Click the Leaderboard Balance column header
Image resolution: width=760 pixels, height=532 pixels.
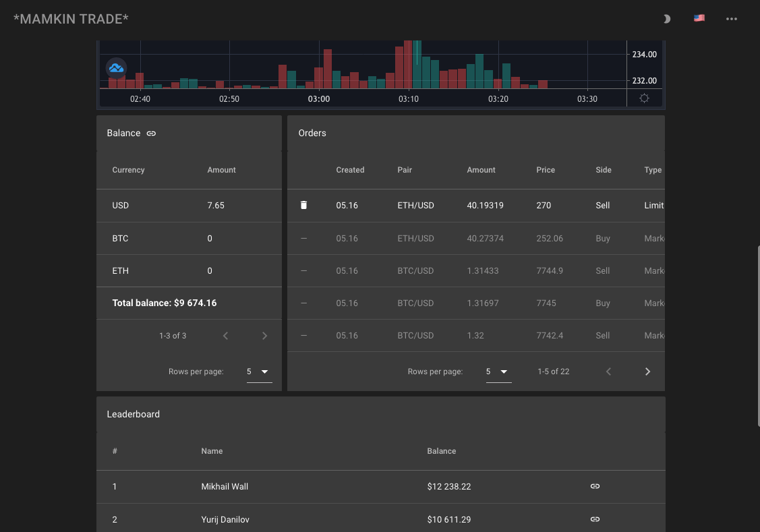(441, 451)
